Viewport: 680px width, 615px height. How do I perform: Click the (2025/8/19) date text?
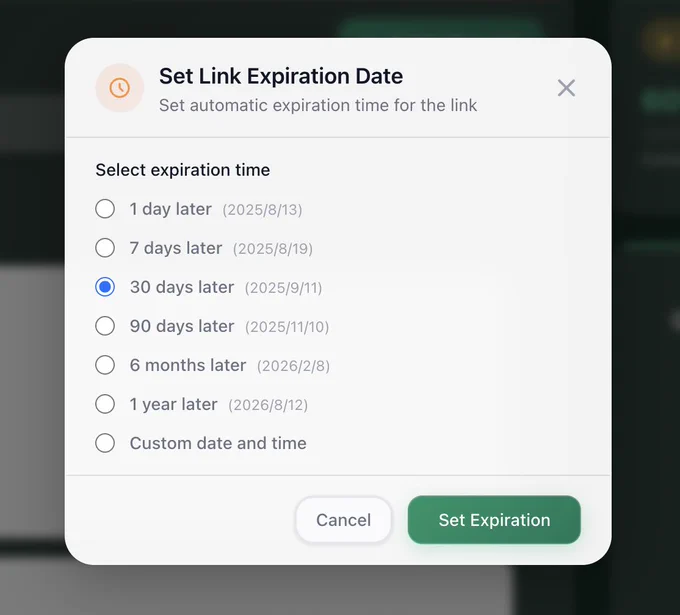(273, 249)
